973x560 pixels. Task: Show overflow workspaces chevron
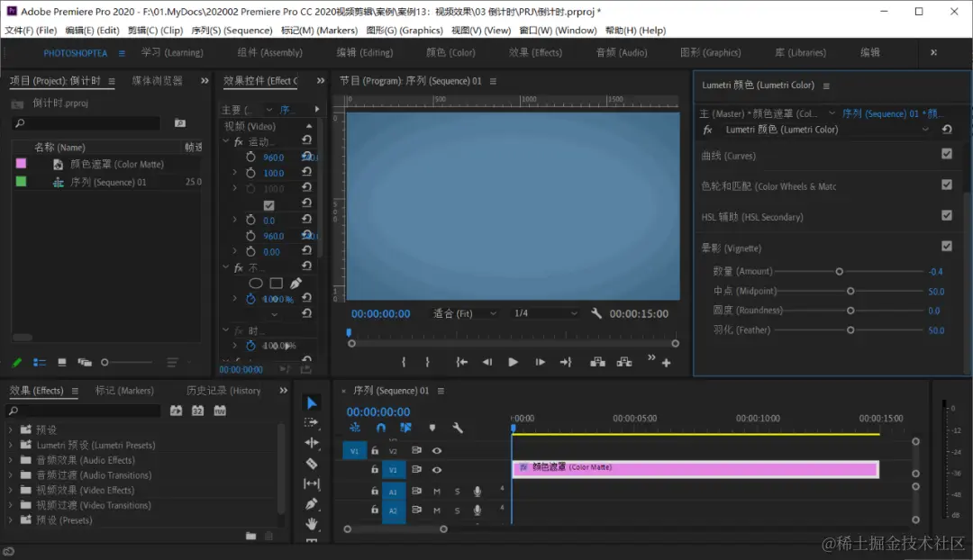933,53
